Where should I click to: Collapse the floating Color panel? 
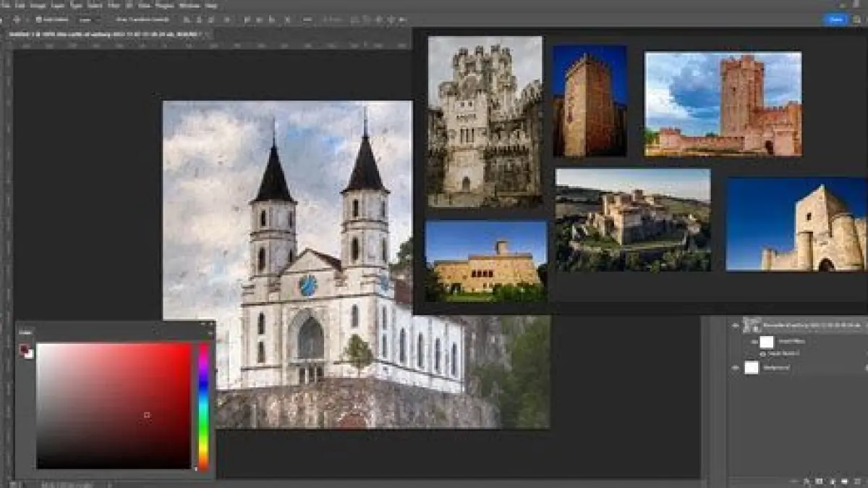click(202, 324)
